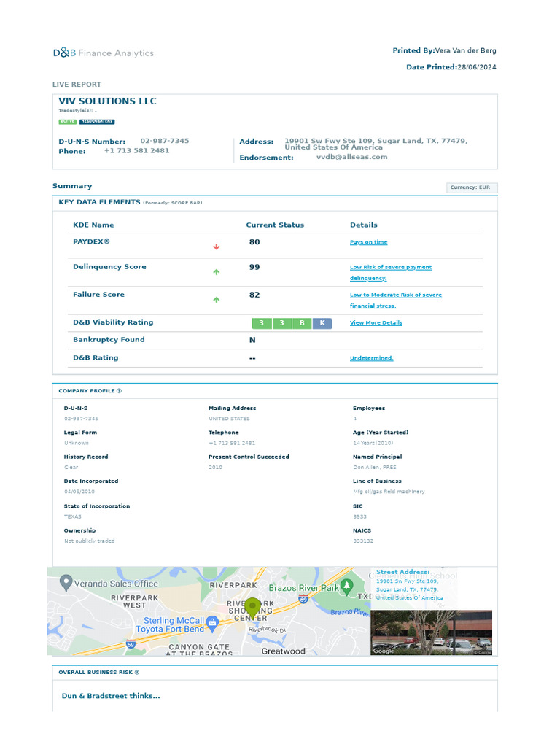Click the Failure Score value 82

(x=254, y=295)
